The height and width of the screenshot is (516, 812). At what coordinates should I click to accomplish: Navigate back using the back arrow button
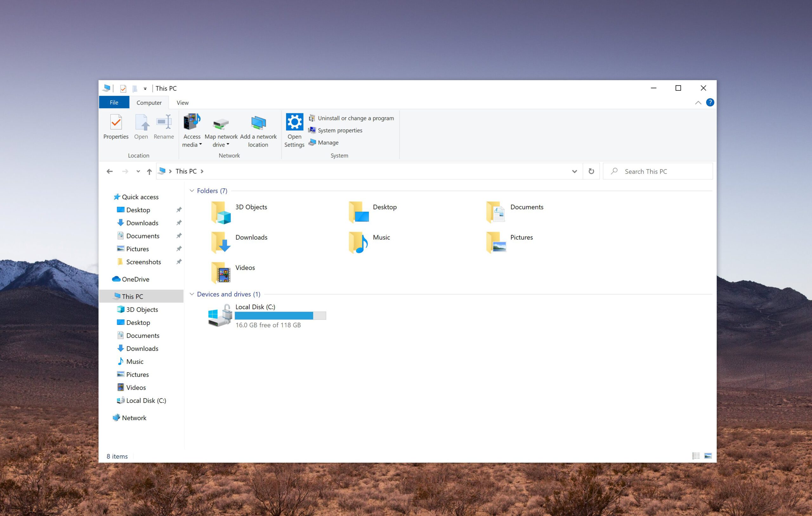click(109, 171)
